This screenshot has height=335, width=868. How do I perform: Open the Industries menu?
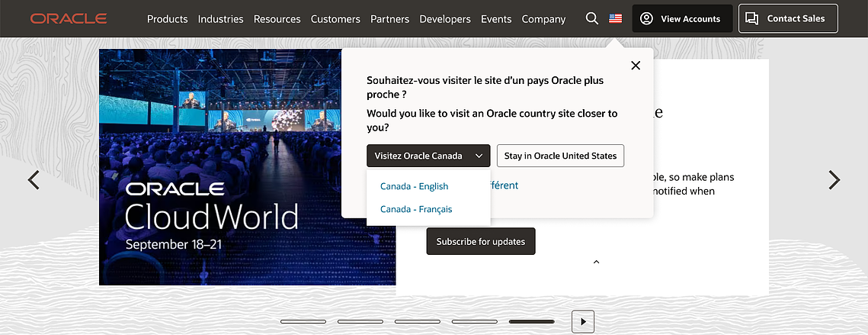pos(220,19)
